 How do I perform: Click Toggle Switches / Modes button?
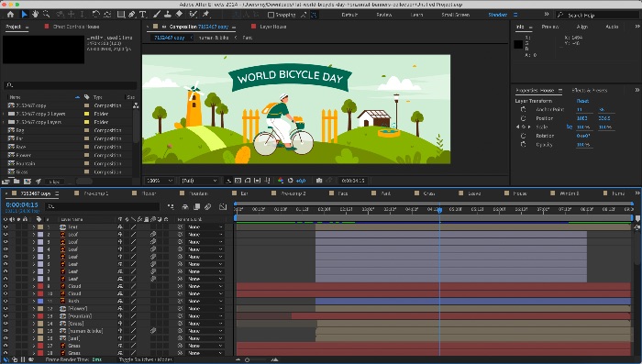click(x=145, y=359)
